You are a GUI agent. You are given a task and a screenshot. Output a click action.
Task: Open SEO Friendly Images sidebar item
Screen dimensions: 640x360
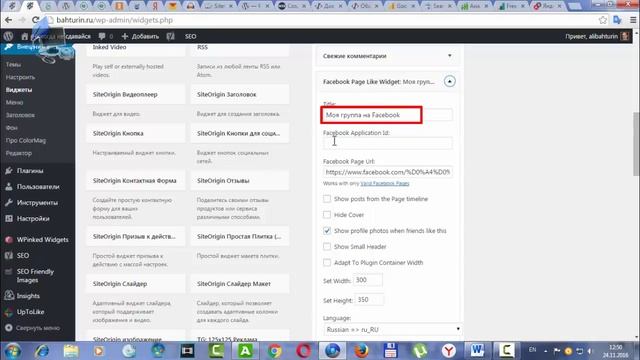(35, 276)
